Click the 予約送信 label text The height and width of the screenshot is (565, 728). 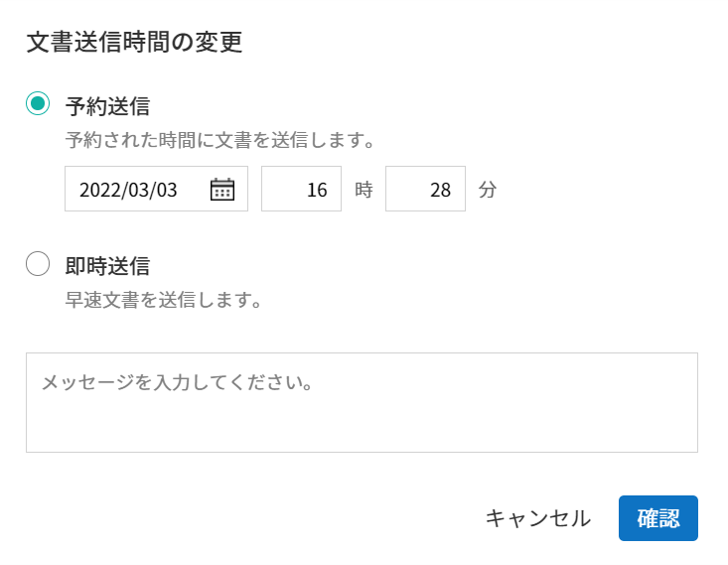(107, 106)
